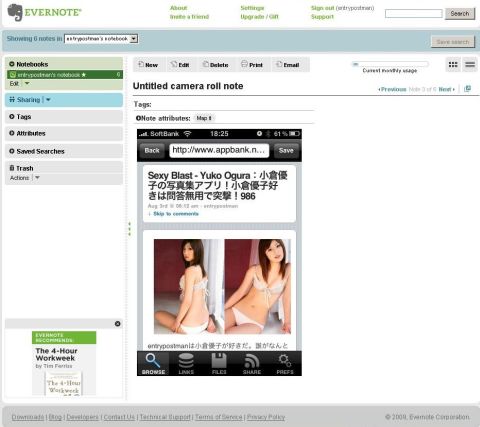480x427 pixels.
Task: Print the current note
Action: point(252,65)
